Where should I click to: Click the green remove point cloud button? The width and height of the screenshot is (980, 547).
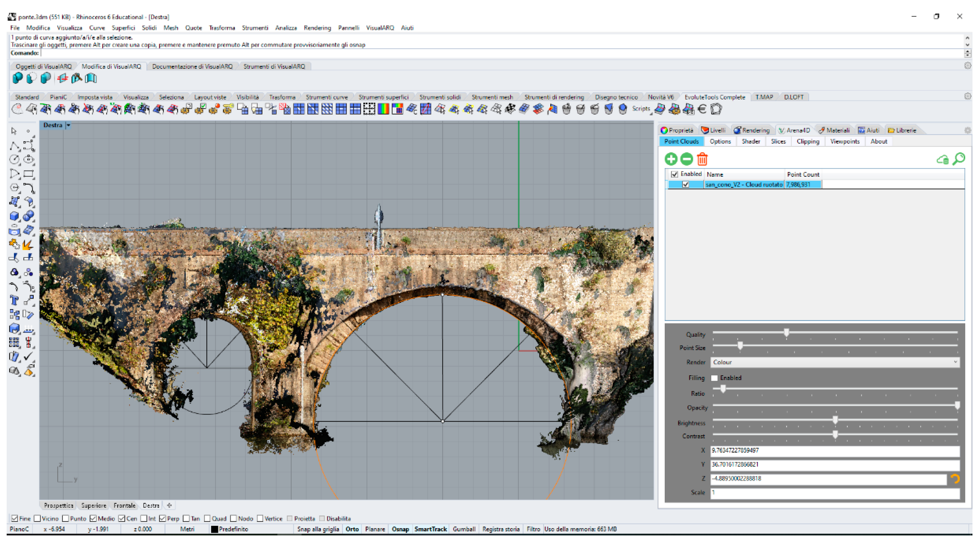(686, 159)
